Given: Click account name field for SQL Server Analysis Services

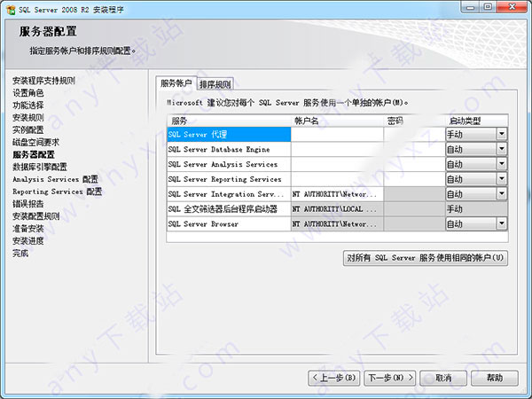Looking at the screenshot, I should pos(337,164).
